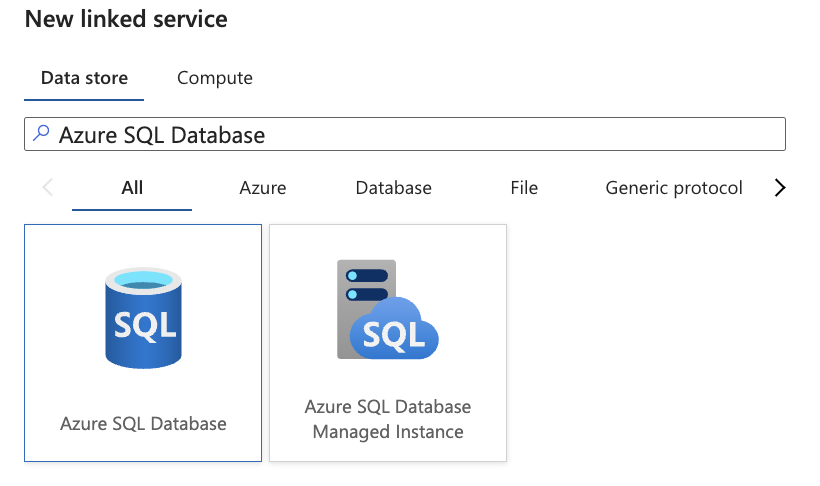820x486 pixels.
Task: Switch to the Data store tab
Action: pos(84,78)
